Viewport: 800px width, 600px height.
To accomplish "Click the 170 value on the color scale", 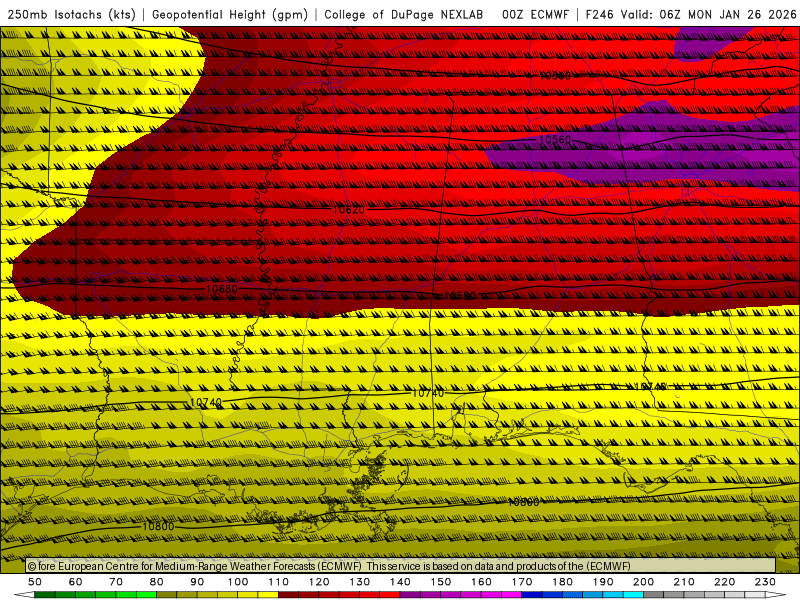I will point(521,582).
